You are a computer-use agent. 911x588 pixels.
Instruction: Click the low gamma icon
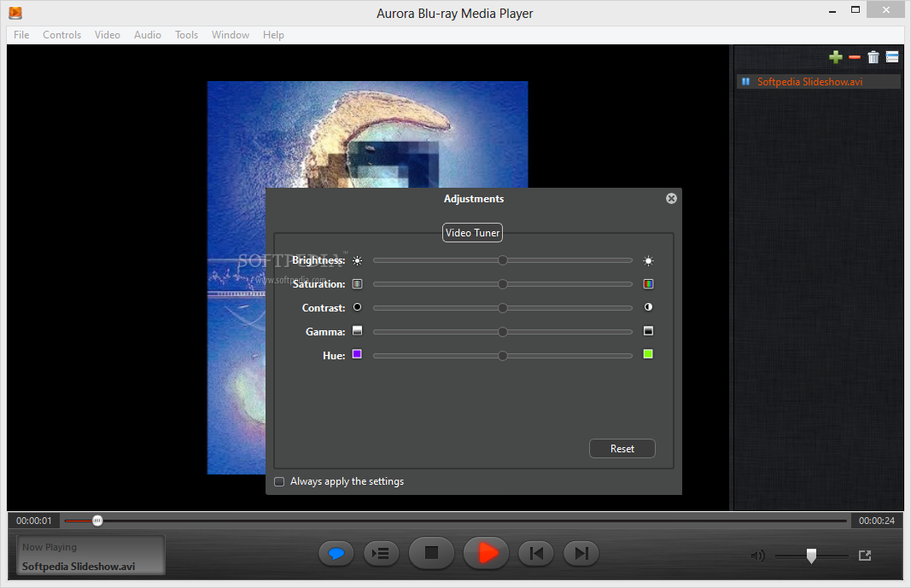pyautogui.click(x=357, y=331)
